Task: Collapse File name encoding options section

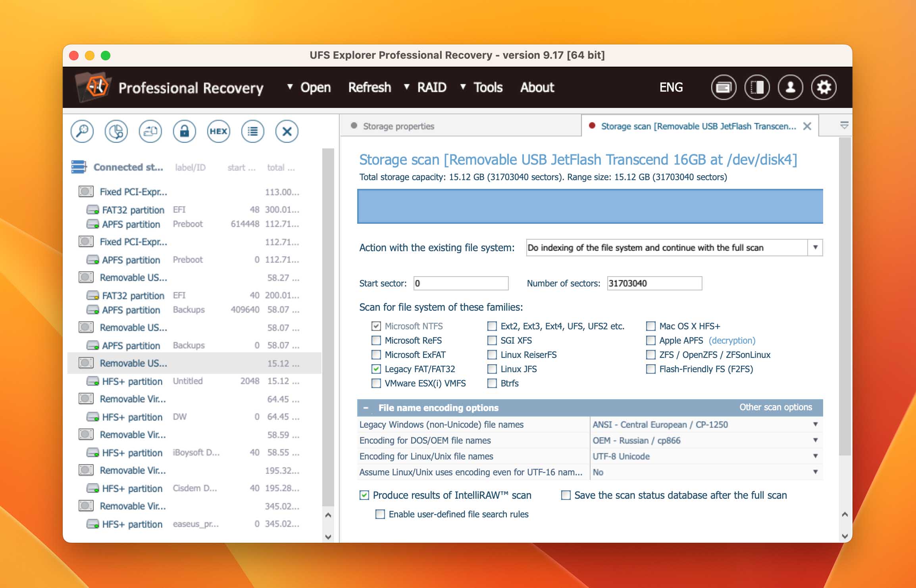Action: 366,408
